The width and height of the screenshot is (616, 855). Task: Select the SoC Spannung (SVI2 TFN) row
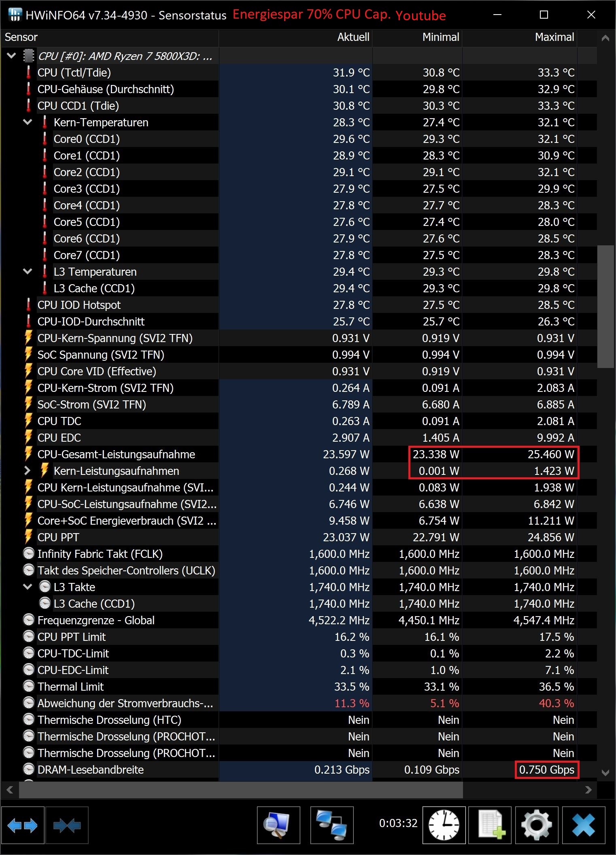tap(299, 355)
